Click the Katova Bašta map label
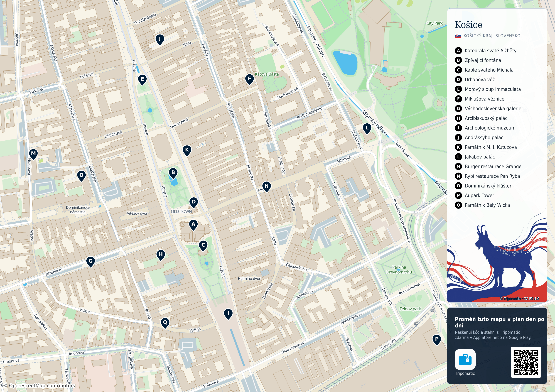This screenshot has width=555, height=392. point(267,74)
